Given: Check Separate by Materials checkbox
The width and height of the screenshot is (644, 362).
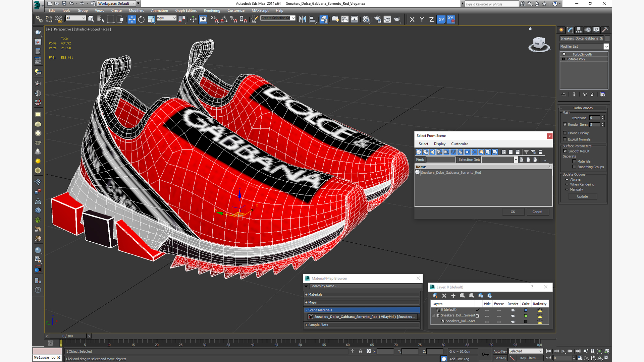Looking at the screenshot, I should (574, 162).
